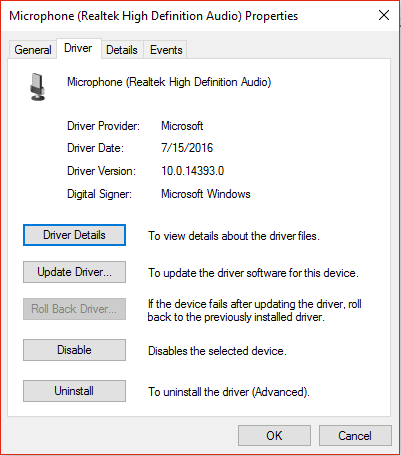The height and width of the screenshot is (456, 401).
Task: Click the dialog title bar text
Action: (x=154, y=16)
